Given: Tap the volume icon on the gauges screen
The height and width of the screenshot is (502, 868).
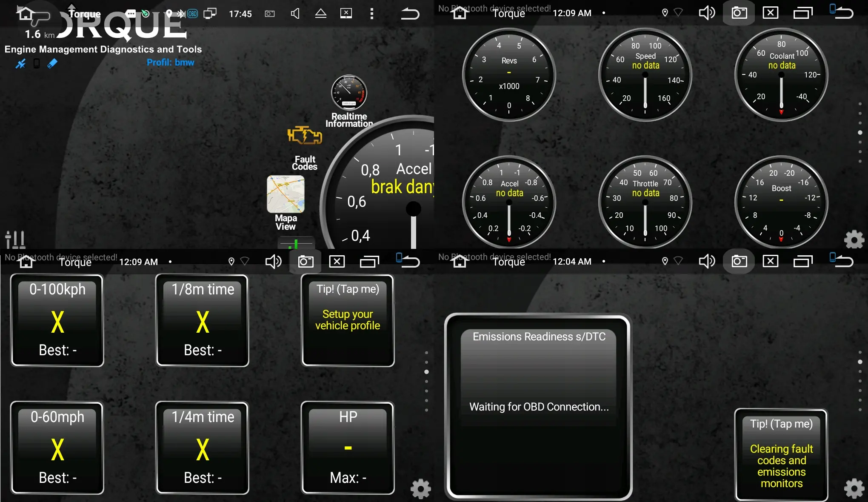Looking at the screenshot, I should 707,13.
